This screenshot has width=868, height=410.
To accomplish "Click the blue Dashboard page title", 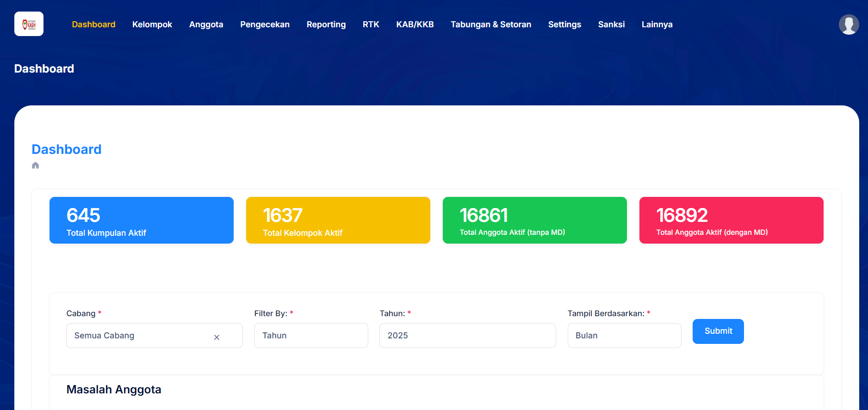I will tap(67, 149).
